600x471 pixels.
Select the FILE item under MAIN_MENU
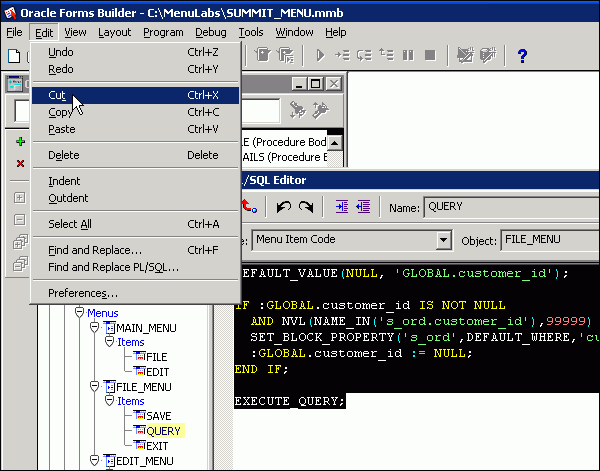click(x=157, y=357)
